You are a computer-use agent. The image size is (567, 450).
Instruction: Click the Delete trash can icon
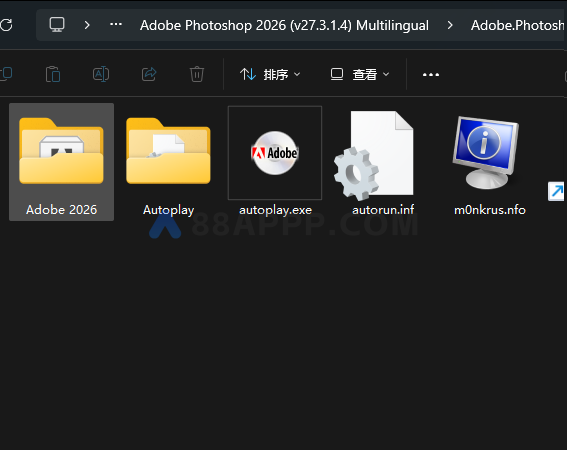(x=197, y=74)
